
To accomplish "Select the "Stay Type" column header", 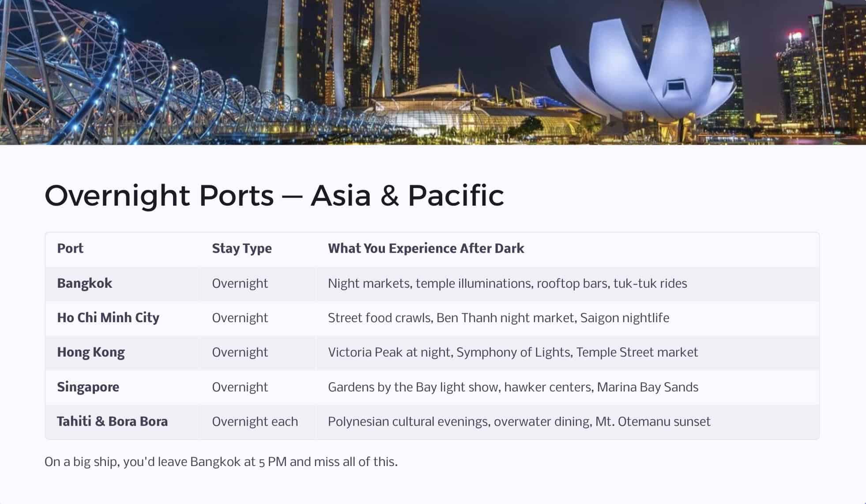I will click(241, 248).
